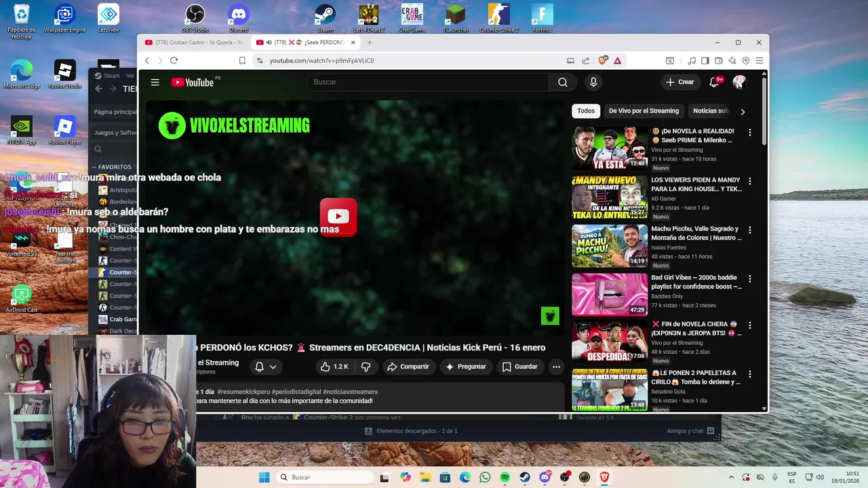The width and height of the screenshot is (868, 488).
Task: Open the more actions menu beside Guardar
Action: point(556,367)
